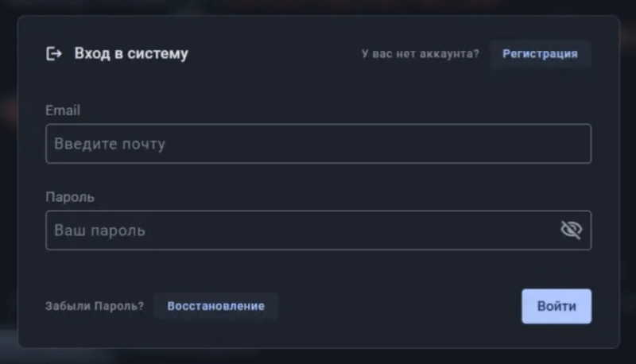Show the hidden password using the eye icon
Image resolution: width=636 pixels, height=364 pixels.
tap(571, 230)
